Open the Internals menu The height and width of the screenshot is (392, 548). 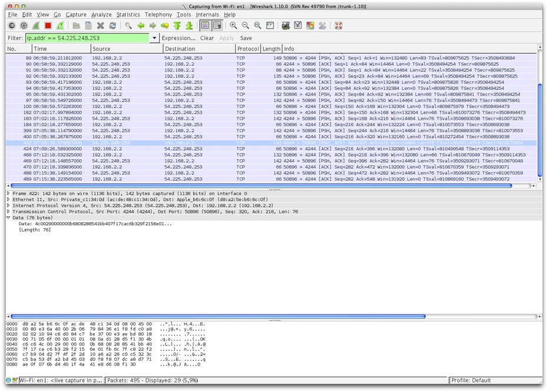pyautogui.click(x=207, y=14)
